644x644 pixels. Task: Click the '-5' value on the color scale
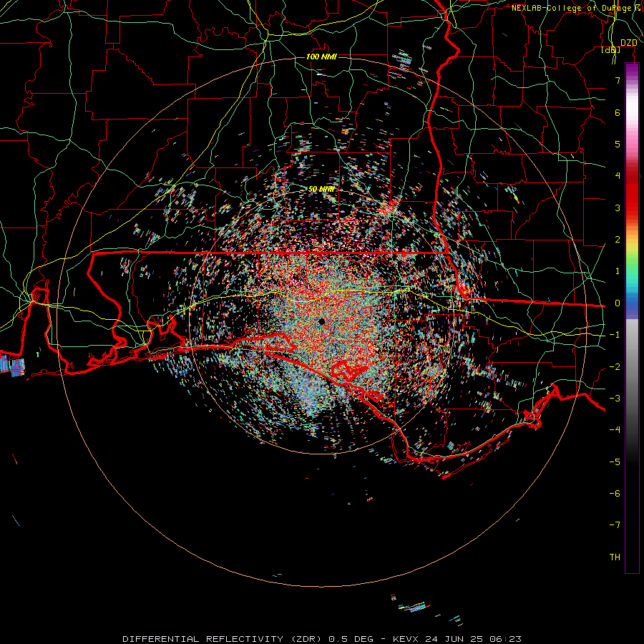coord(615,462)
